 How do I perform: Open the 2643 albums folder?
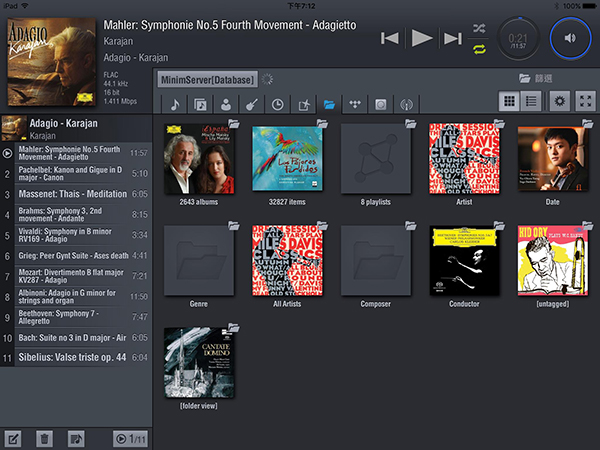199,158
